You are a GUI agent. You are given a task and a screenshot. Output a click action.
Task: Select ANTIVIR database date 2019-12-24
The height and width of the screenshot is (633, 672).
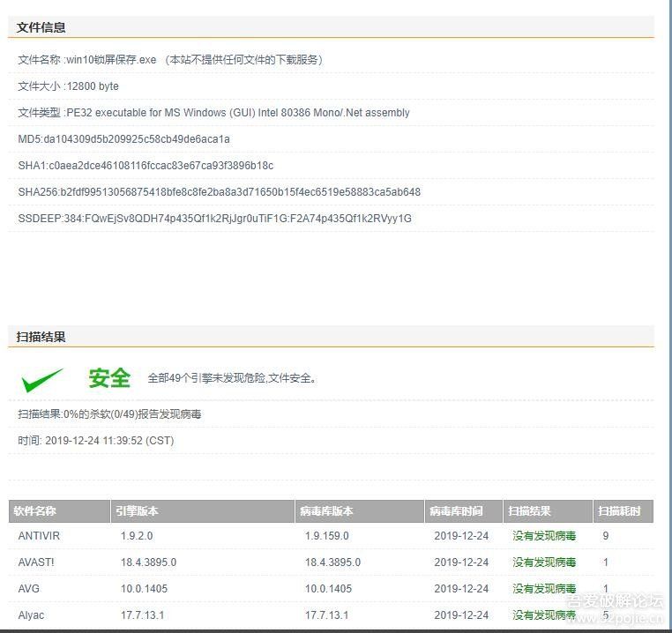461,536
